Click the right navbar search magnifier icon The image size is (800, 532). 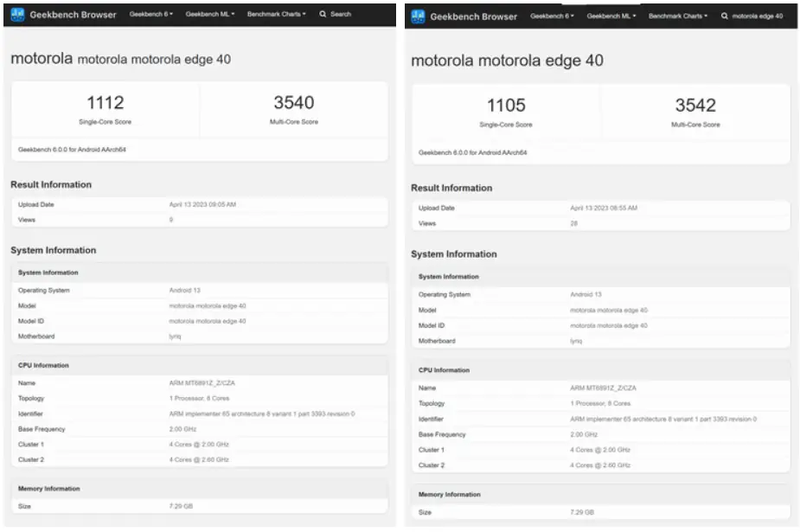click(724, 16)
